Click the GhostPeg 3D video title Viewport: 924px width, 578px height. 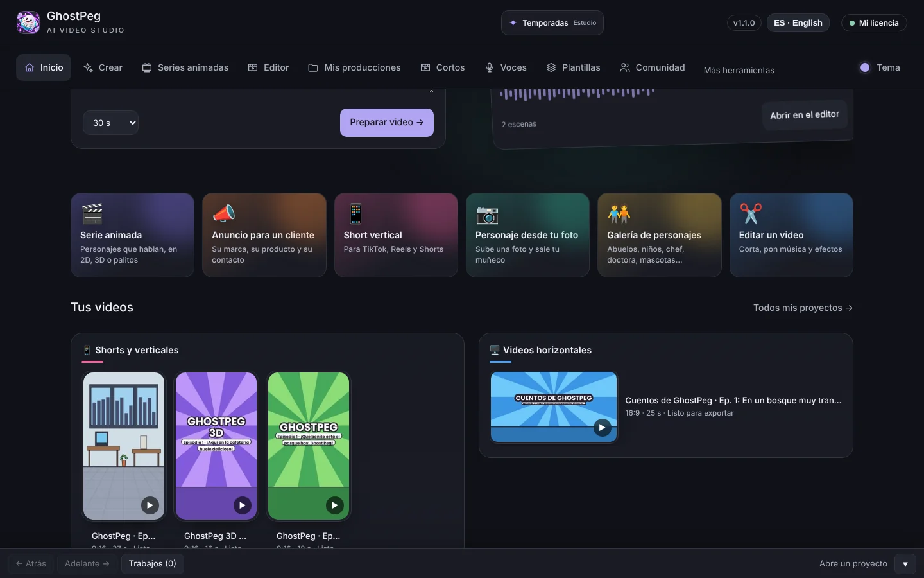215,536
